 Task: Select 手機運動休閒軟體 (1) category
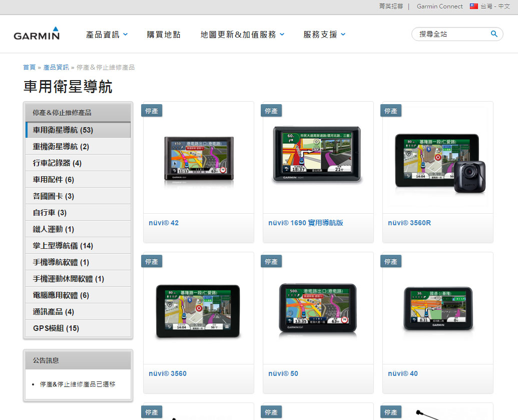(x=78, y=278)
